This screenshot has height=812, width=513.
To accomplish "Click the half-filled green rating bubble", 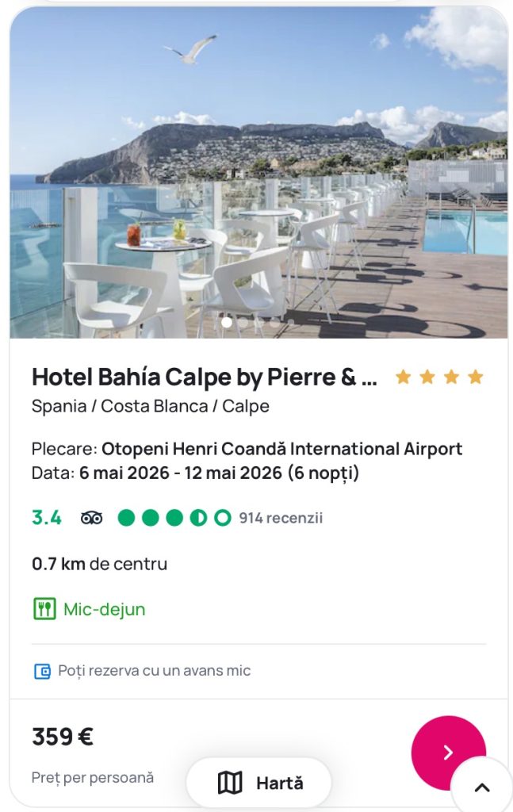I will (198, 518).
